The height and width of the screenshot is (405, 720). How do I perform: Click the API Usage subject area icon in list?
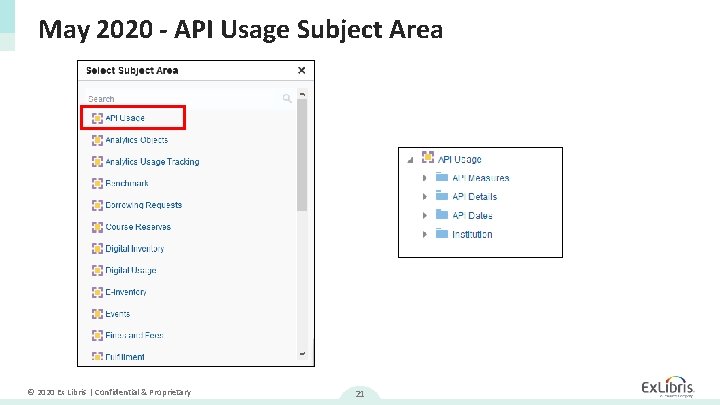97,118
